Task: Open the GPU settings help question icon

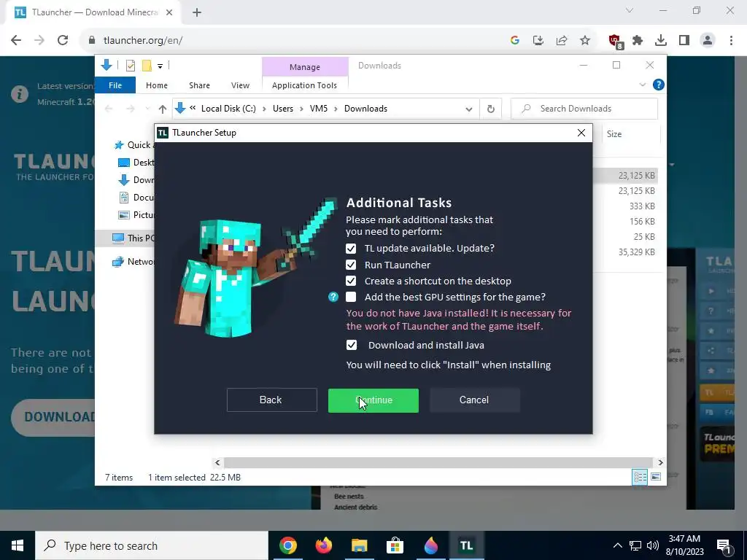Action: (333, 297)
